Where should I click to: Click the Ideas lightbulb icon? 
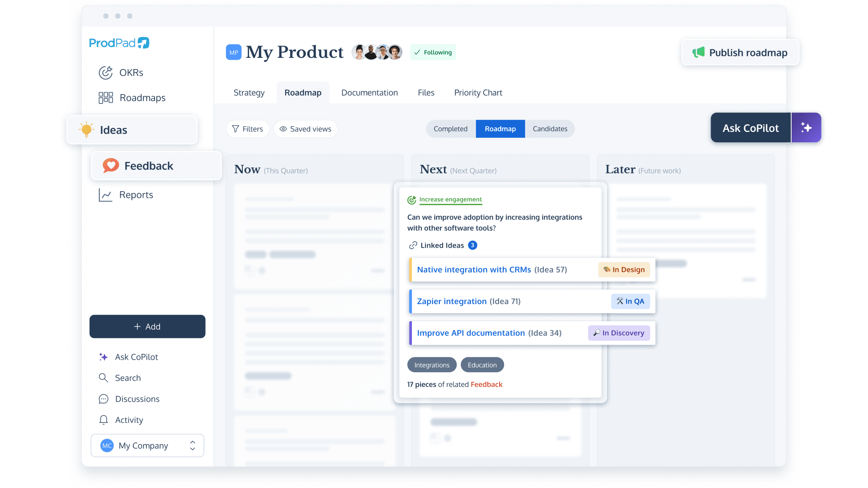pyautogui.click(x=86, y=130)
